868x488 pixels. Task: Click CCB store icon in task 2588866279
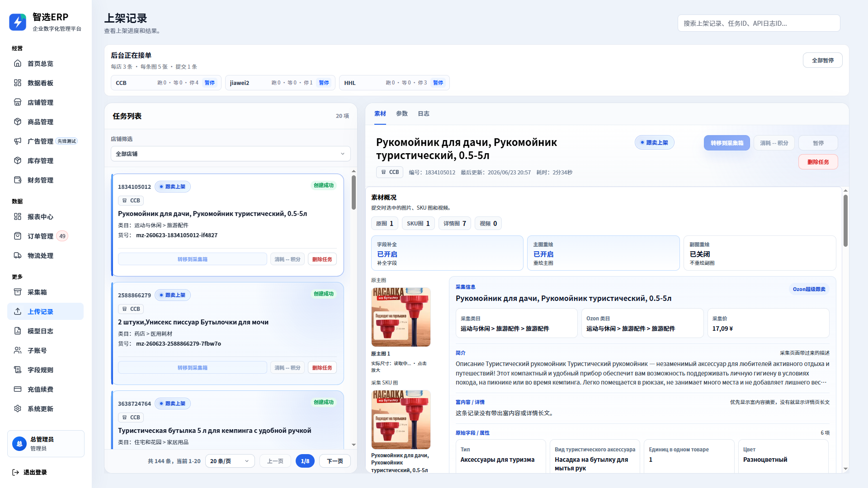point(125,309)
